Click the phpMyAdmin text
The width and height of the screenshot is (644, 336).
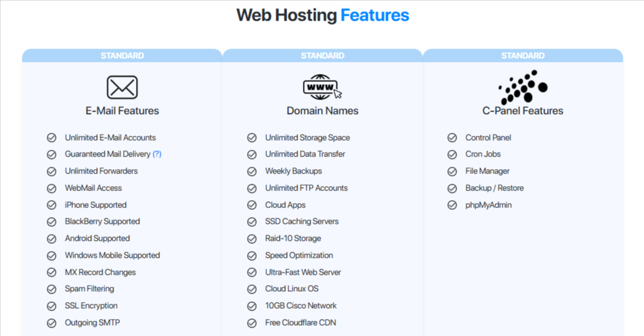489,205
